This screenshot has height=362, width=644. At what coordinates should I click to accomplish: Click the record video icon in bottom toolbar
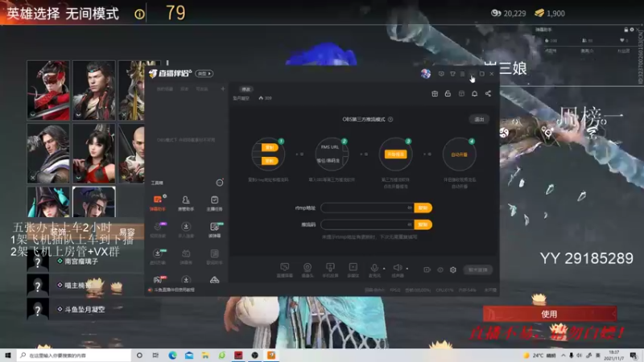pyautogui.click(x=427, y=269)
